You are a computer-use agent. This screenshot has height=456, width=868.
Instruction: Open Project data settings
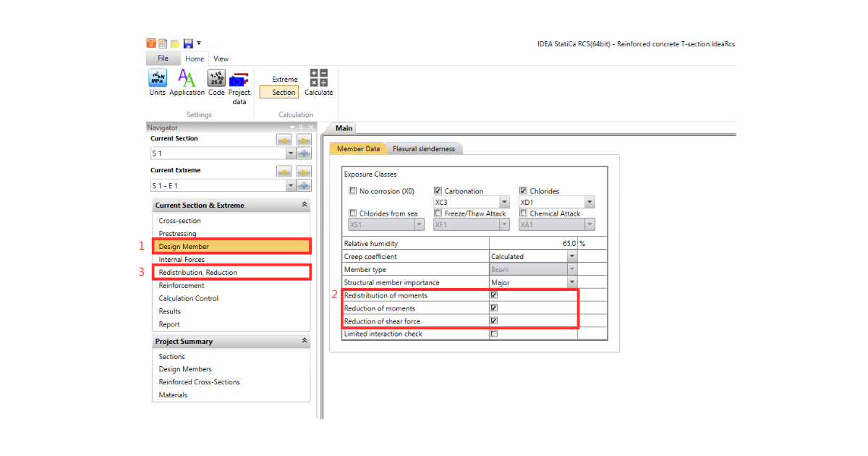pos(239,79)
